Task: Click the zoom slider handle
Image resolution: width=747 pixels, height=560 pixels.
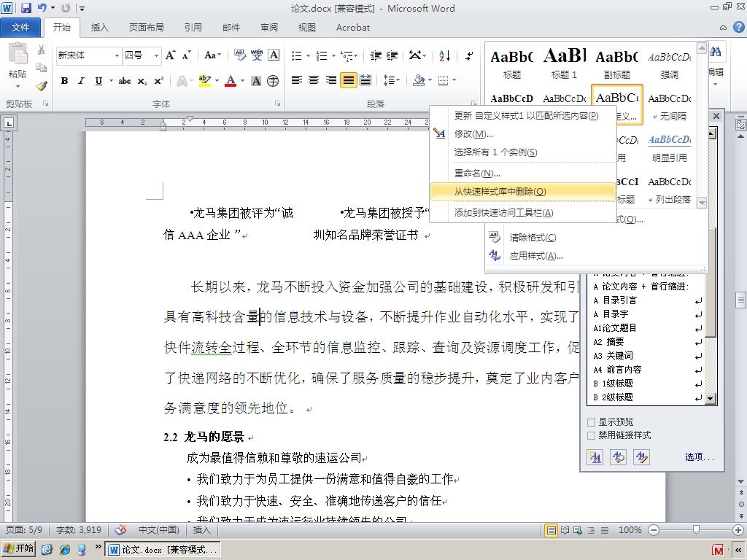Action: (x=696, y=529)
